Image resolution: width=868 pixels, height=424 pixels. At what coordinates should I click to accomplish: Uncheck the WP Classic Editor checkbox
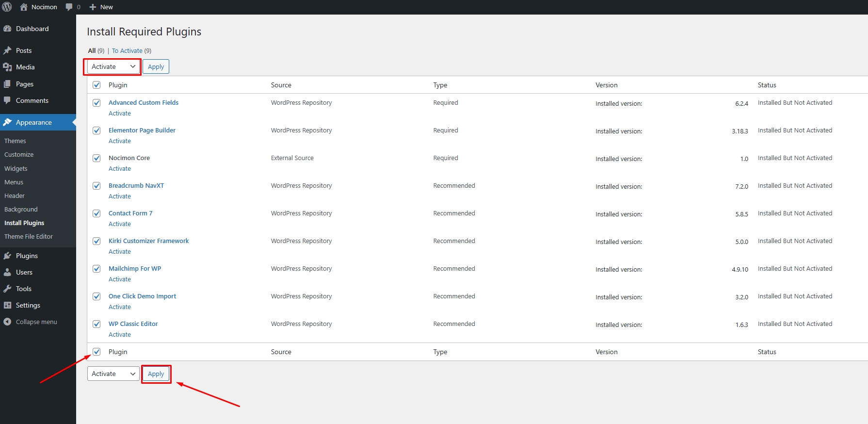point(96,324)
